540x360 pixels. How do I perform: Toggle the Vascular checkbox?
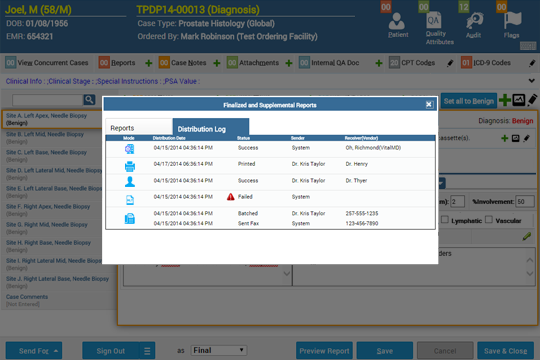[x=489, y=219]
